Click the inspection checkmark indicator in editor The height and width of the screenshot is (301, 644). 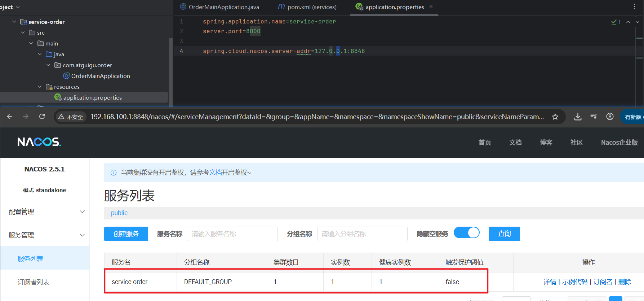coord(616,22)
